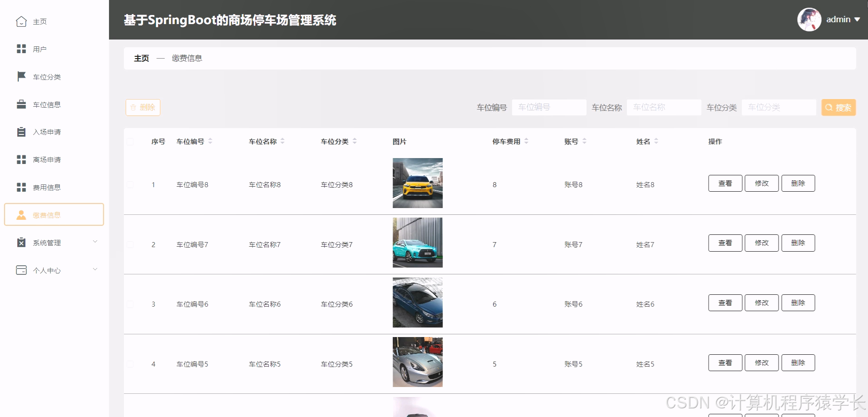868x417 pixels.
Task: Click 主页 in the breadcrumb
Action: point(141,58)
